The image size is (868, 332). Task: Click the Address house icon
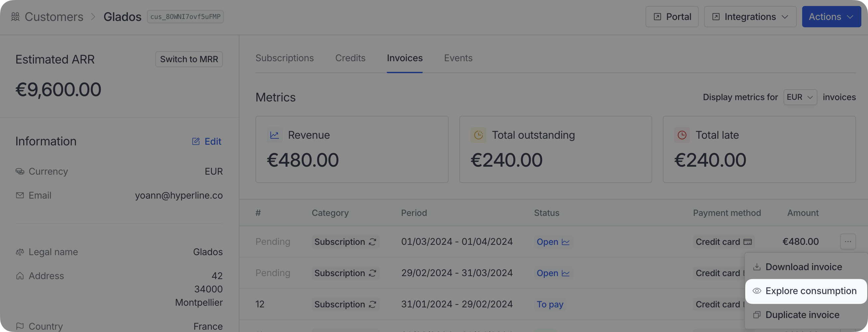(x=20, y=276)
